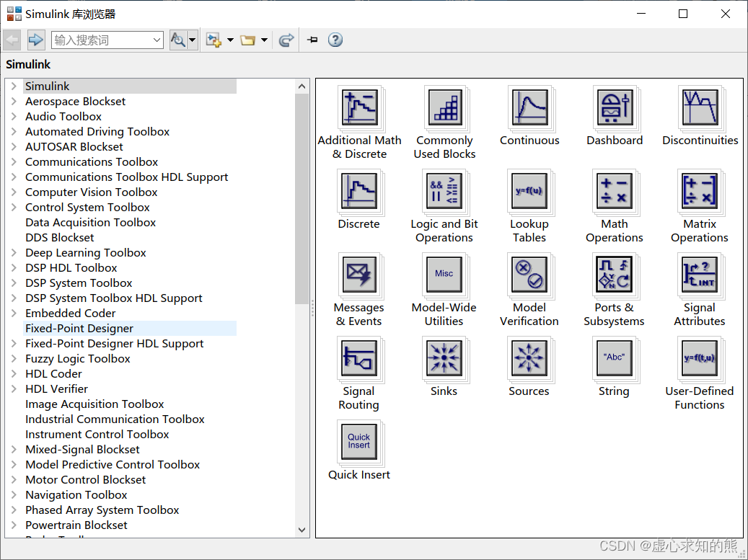
Task: Open the Logic and Bit Operations library
Action: click(444, 192)
